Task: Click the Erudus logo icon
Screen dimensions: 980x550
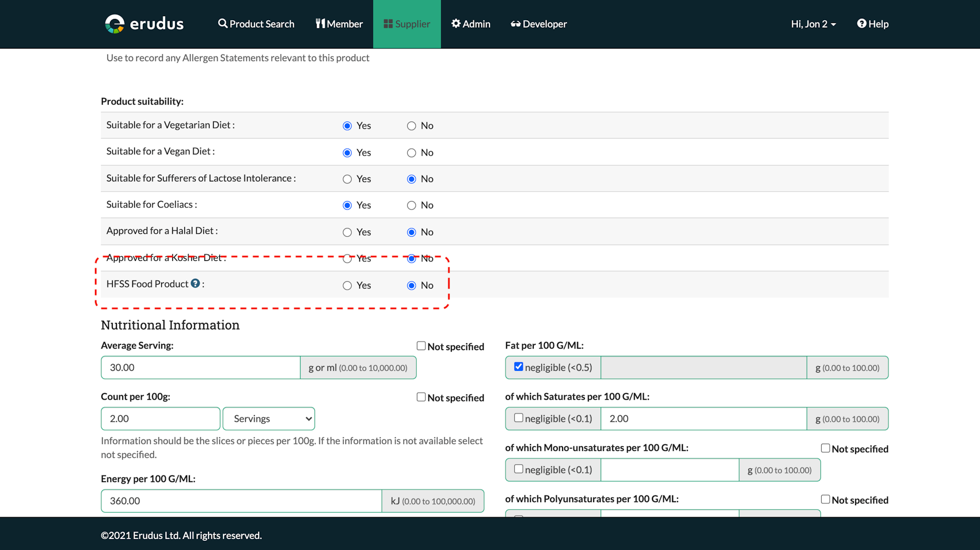Action: pyautogui.click(x=115, y=24)
